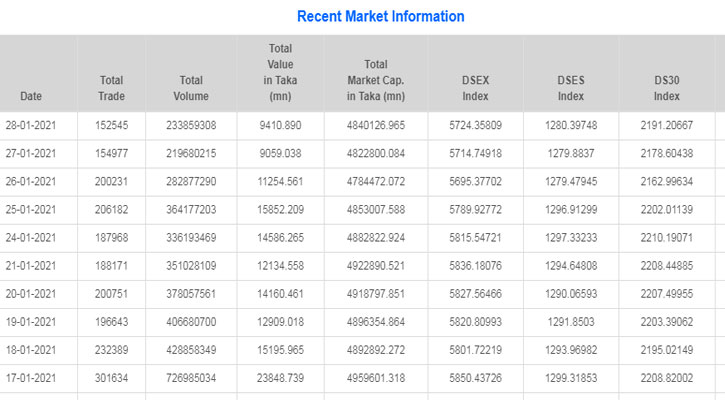Select Total Value in Taka header

pyautogui.click(x=280, y=72)
